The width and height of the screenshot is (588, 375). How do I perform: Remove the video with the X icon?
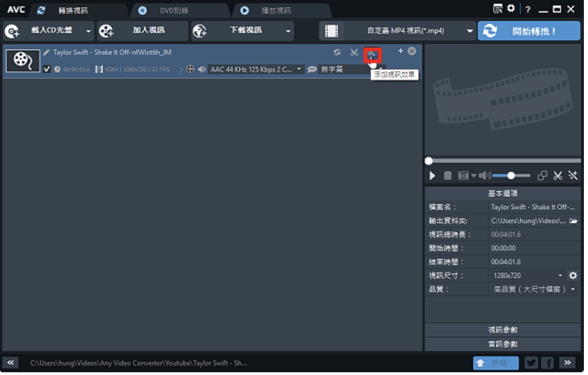[412, 51]
